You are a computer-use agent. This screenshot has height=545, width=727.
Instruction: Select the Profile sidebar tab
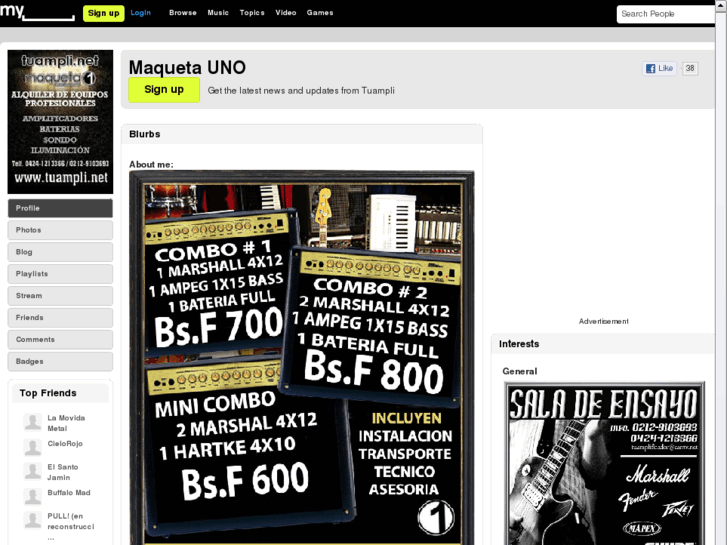(x=60, y=208)
